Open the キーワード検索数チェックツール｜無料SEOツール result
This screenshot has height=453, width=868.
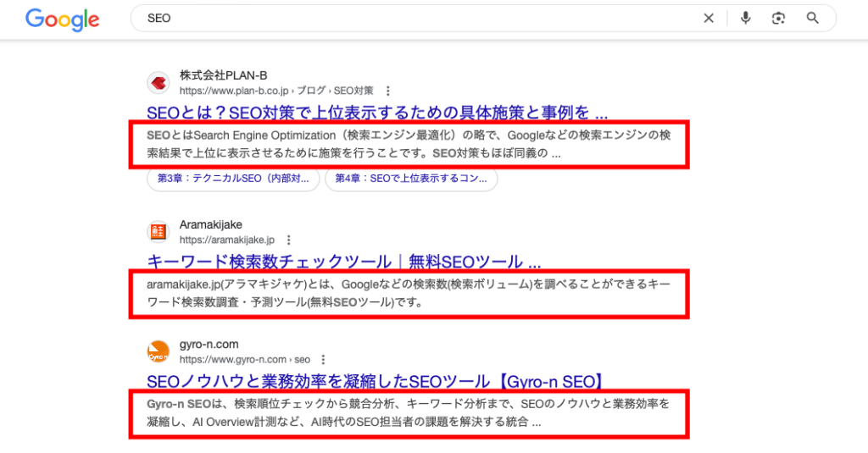click(344, 262)
